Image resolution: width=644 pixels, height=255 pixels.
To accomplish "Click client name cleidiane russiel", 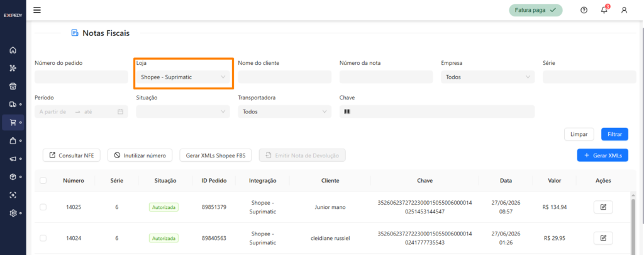I will 330,238.
